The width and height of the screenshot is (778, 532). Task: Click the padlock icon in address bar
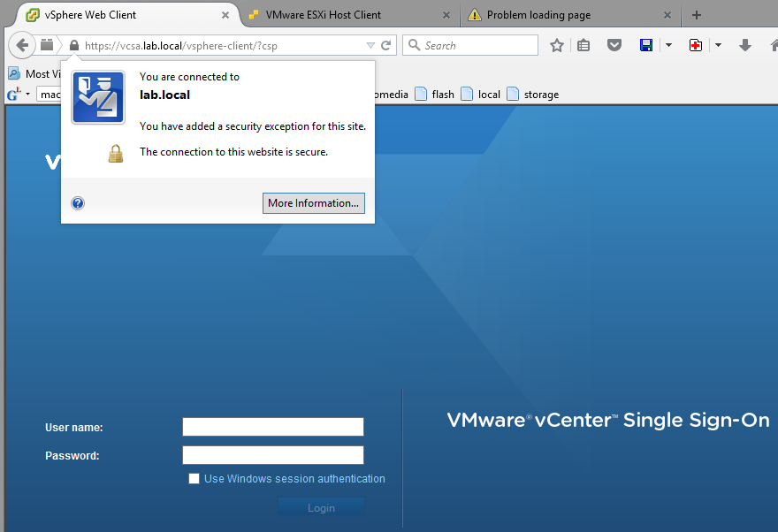[74, 46]
